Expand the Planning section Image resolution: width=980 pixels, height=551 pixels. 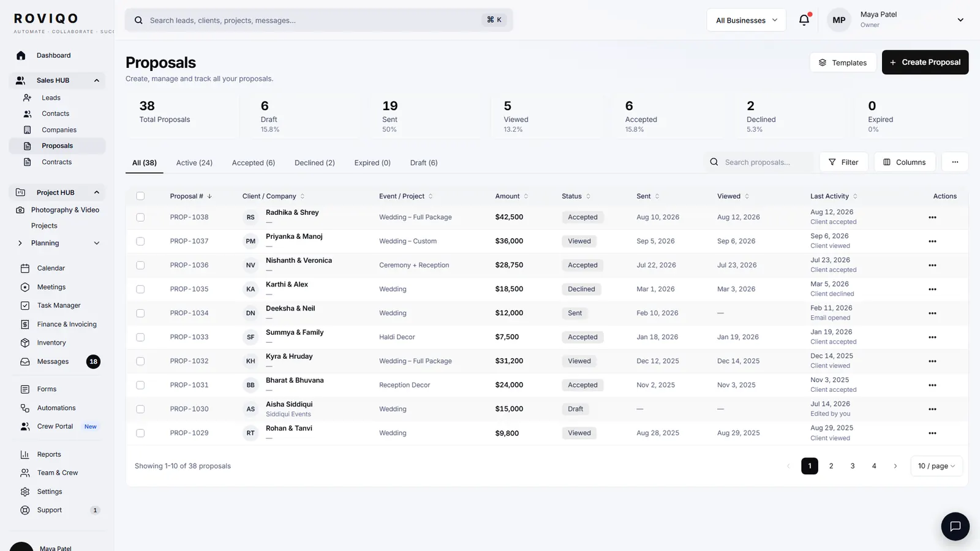(x=96, y=243)
